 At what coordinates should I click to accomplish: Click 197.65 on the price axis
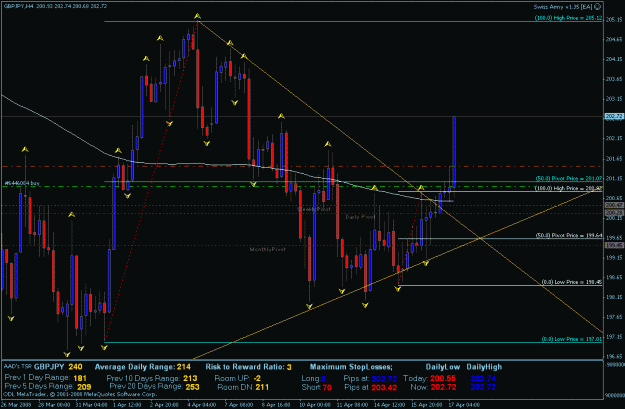click(x=614, y=317)
